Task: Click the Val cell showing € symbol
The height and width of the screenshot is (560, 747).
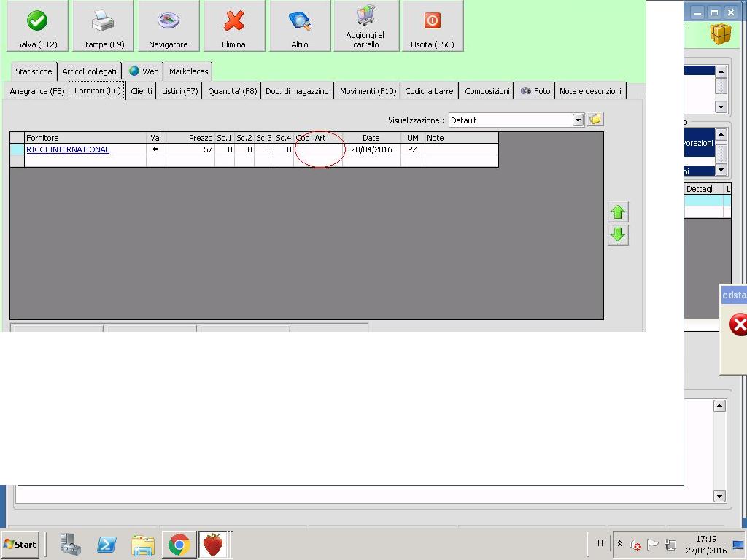Action: tap(156, 149)
